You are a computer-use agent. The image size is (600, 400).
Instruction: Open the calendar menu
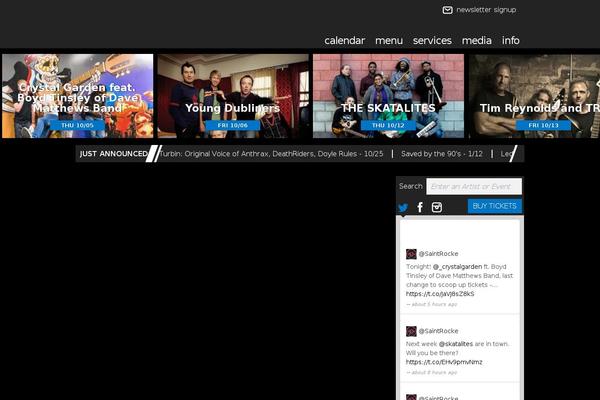(x=344, y=41)
